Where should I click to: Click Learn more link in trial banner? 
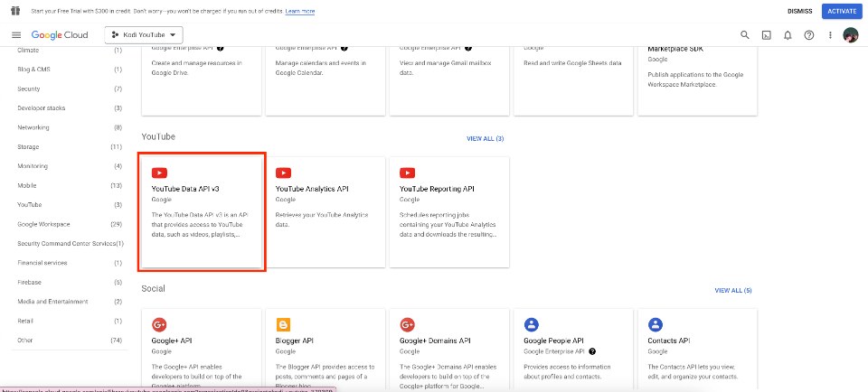coord(300,11)
